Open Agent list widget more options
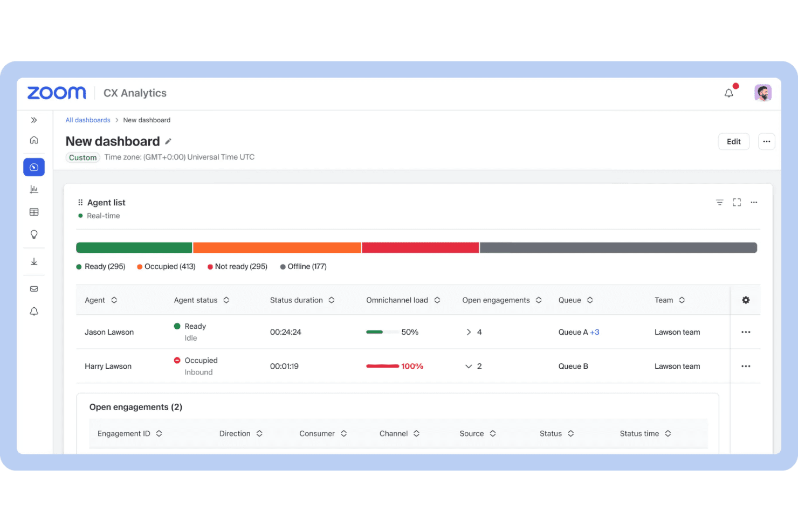Screen dimensions: 798x532 point(754,203)
